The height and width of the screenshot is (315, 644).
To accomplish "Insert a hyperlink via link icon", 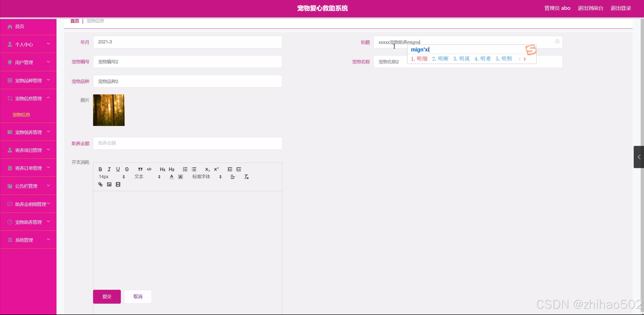I will click(100, 184).
